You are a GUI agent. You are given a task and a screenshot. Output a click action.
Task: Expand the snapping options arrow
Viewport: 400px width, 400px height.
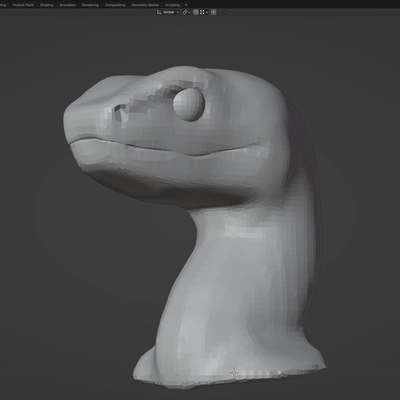tap(207, 12)
